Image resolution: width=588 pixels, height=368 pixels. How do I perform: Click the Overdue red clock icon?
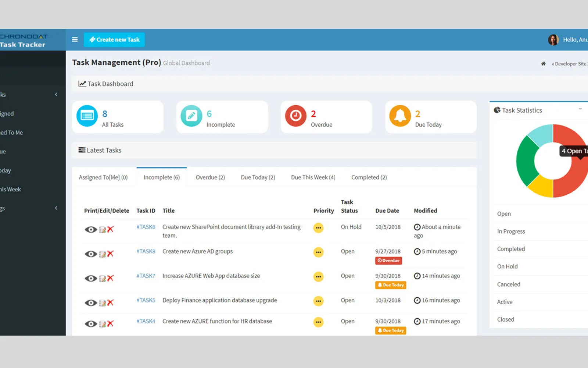pos(296,116)
